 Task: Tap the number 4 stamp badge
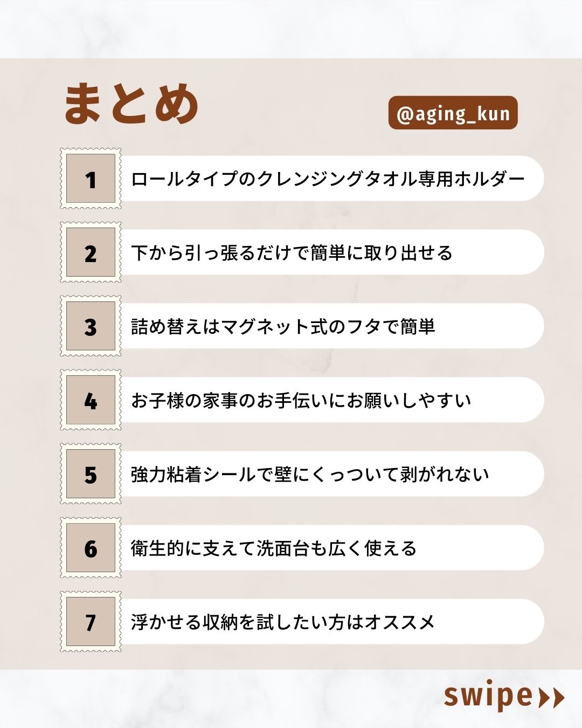click(x=91, y=400)
